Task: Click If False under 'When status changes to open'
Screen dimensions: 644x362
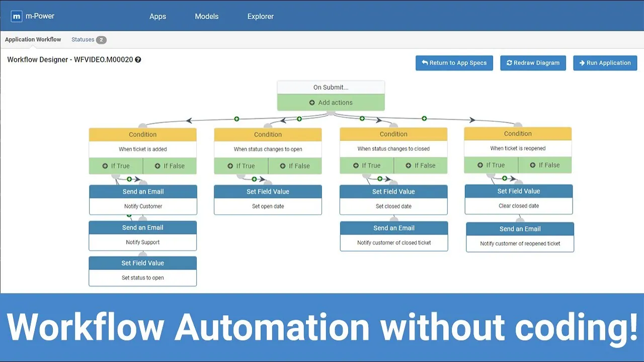Action: click(x=295, y=166)
